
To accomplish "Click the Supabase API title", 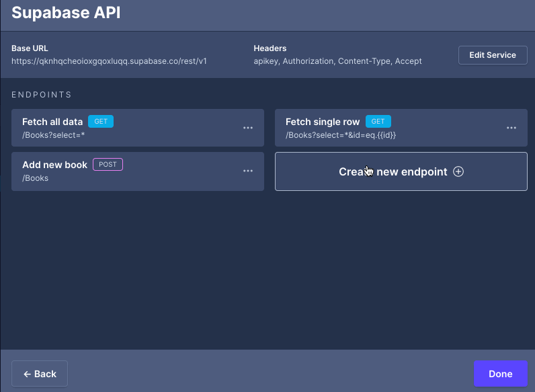I will [x=66, y=13].
